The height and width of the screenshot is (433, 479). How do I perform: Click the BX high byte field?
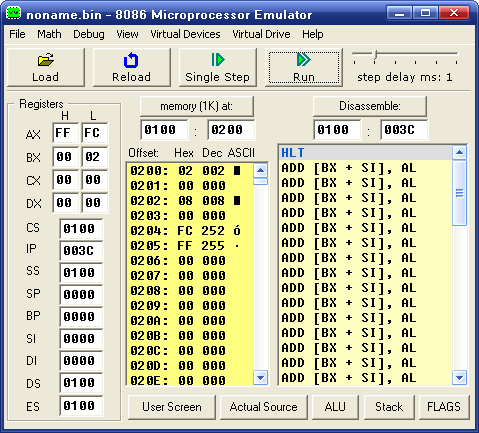[66, 157]
